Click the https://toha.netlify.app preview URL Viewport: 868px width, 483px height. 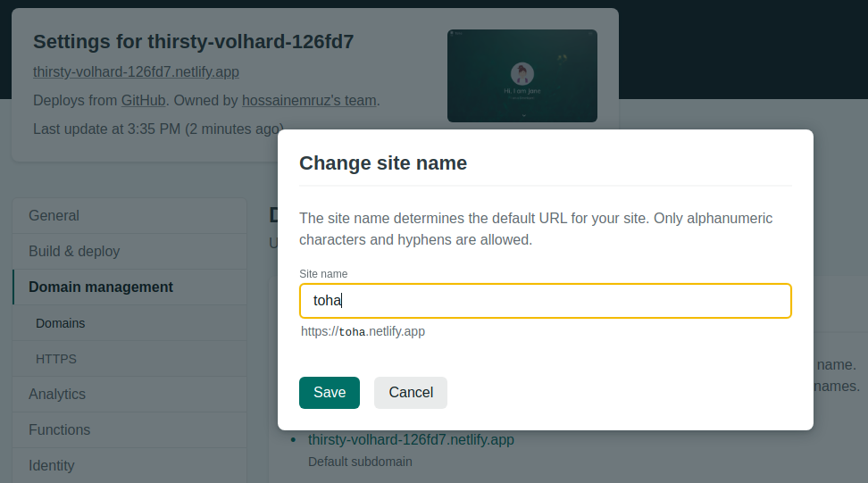363,332
